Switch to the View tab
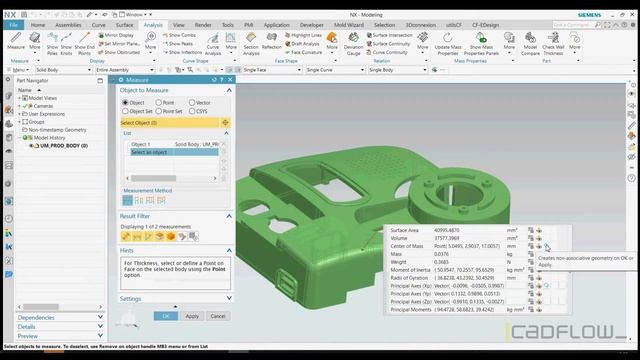The image size is (640, 360). pyautogui.click(x=178, y=25)
